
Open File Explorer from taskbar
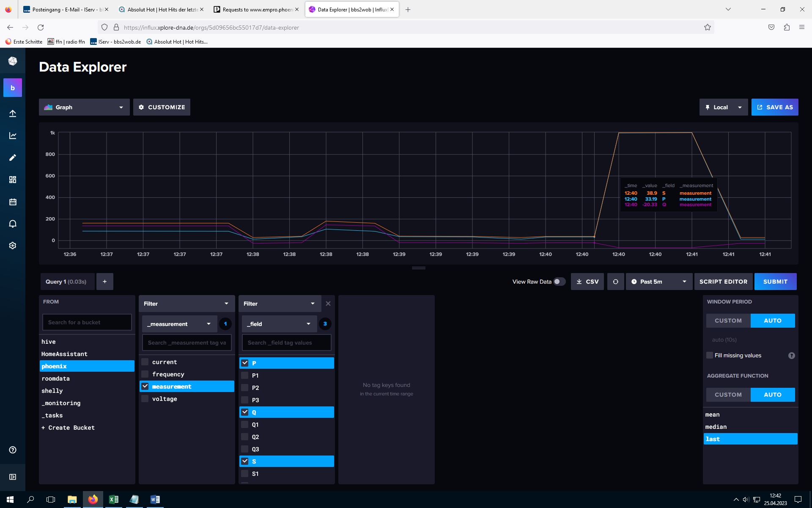click(72, 500)
